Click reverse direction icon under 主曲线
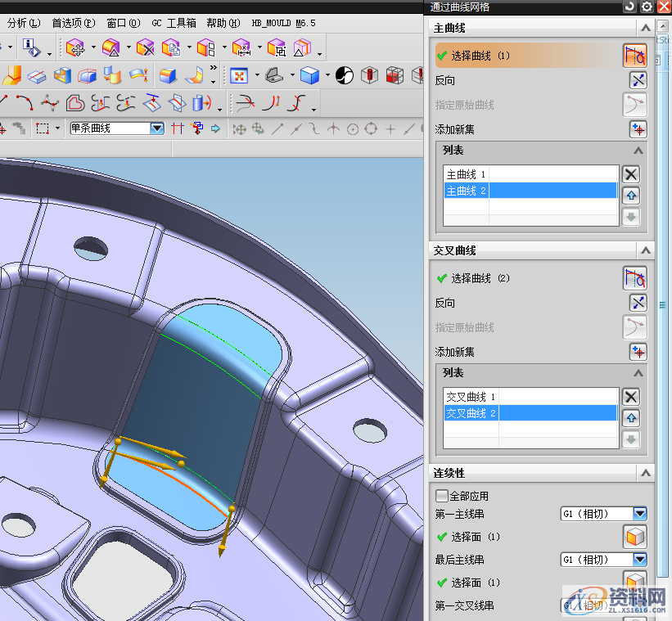Image resolution: width=672 pixels, height=621 pixels. click(x=638, y=80)
